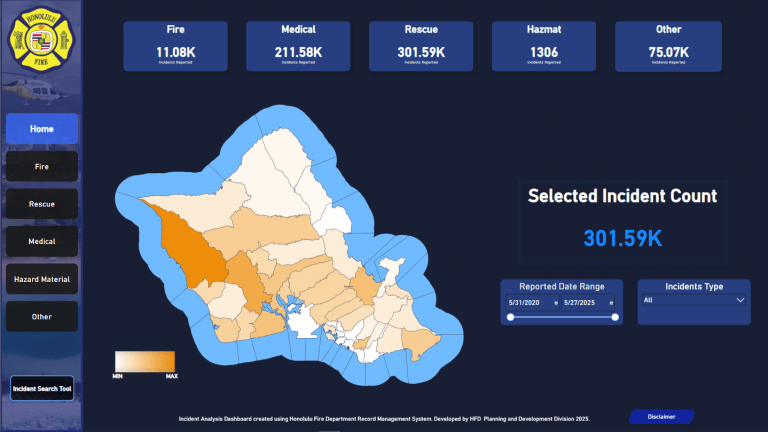The image size is (768, 432).
Task: Select the Rescue 301.59K incidents card
Action: 421,47
